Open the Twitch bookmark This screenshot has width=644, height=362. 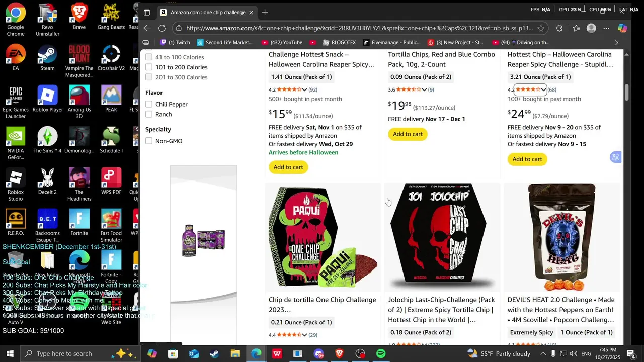click(x=175, y=43)
